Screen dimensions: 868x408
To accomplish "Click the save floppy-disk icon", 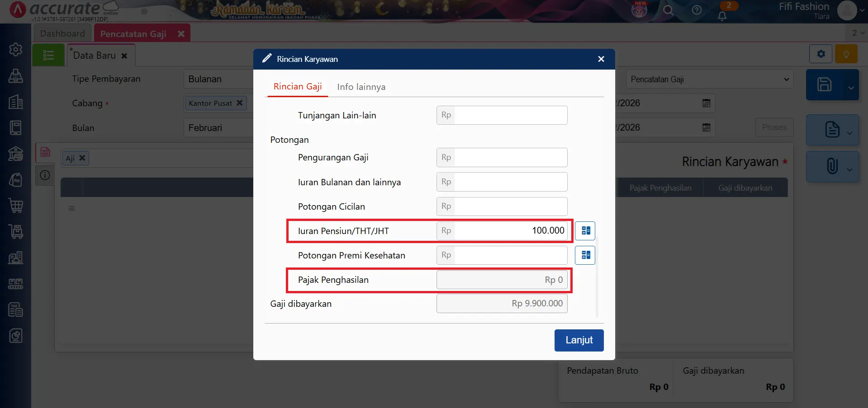I will coord(825,84).
